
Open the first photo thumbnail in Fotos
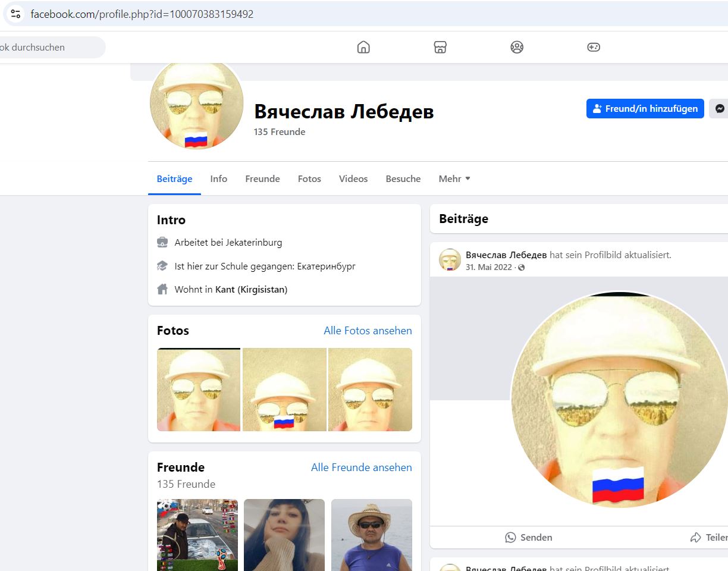[199, 390]
